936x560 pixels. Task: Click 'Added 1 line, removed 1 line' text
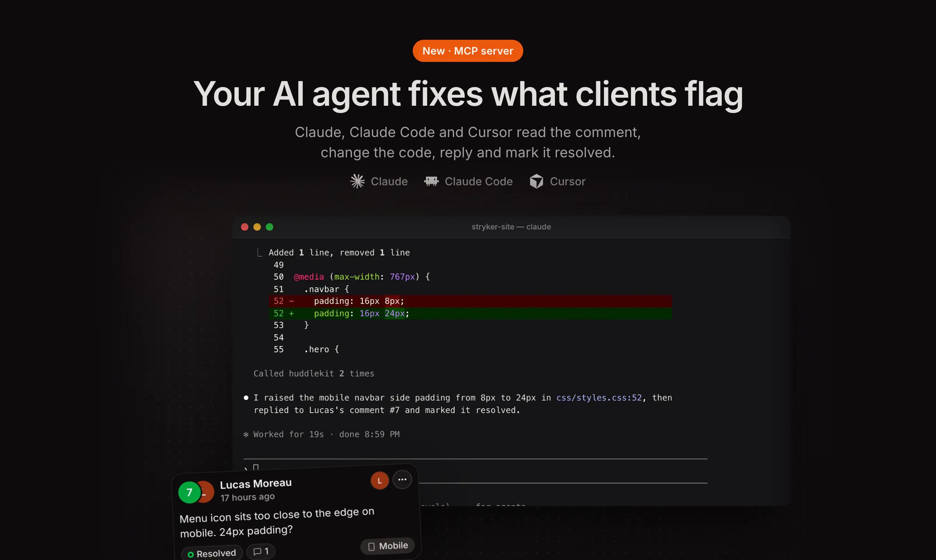pos(339,252)
